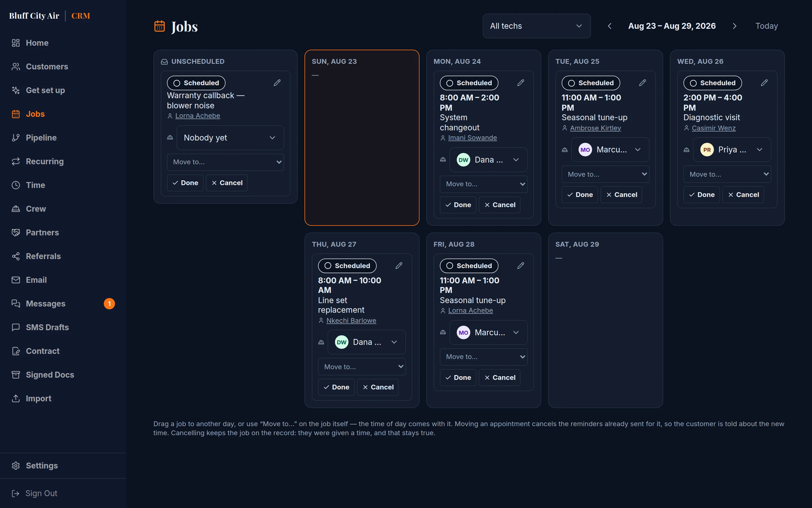Change Dana tech on Line set replacement
The width and height of the screenshot is (812, 508).
[x=367, y=342]
